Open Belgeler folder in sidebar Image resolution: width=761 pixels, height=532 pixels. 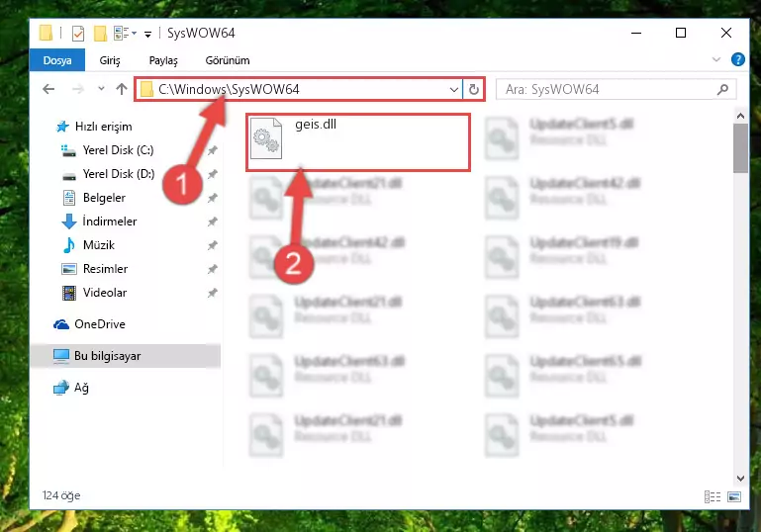(94, 198)
